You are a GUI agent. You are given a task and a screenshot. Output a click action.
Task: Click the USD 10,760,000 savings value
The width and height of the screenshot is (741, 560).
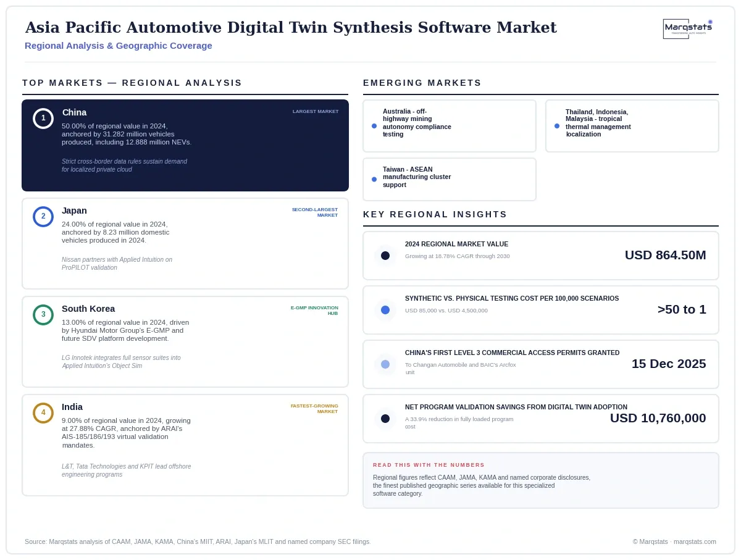[658, 418]
